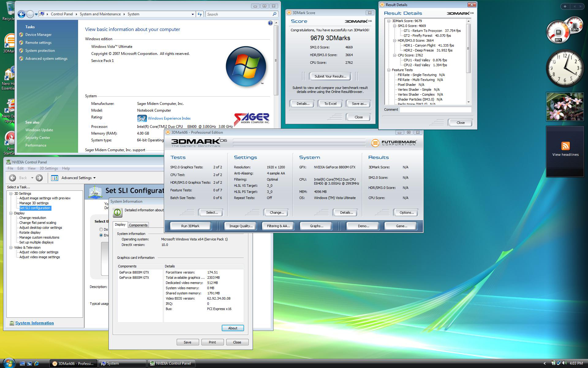Viewport: 588px width, 368px height.
Task: Collapse the CPU Score tree node
Action: (x=394, y=55)
